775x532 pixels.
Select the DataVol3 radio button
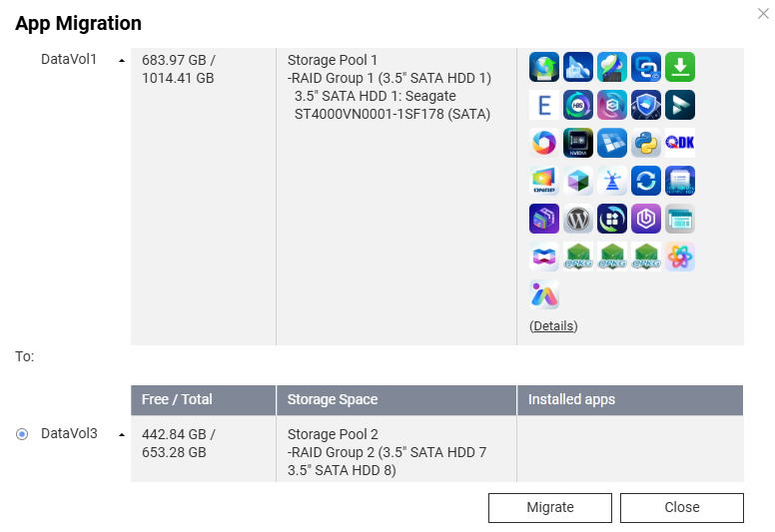pyautogui.click(x=22, y=434)
